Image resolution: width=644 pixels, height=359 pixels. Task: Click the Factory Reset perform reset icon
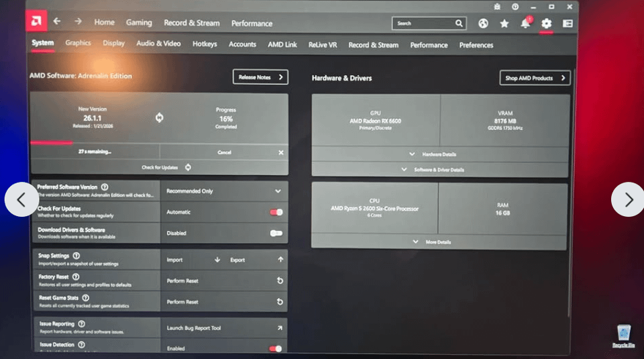[x=280, y=281]
